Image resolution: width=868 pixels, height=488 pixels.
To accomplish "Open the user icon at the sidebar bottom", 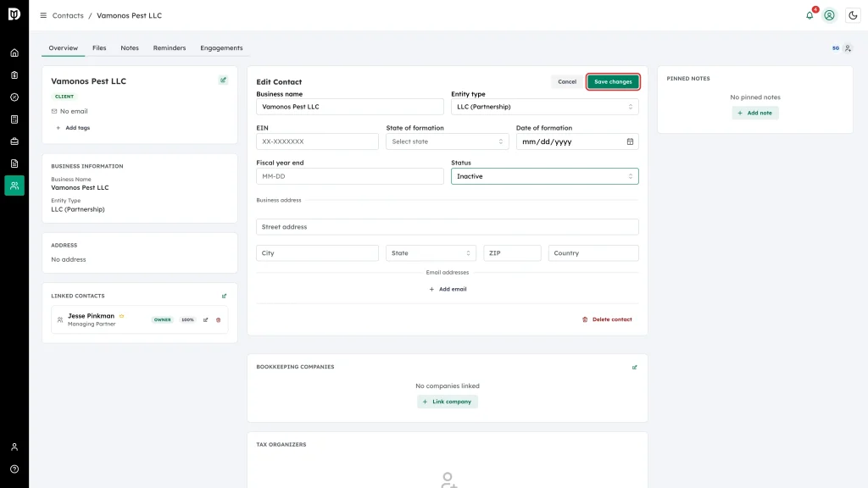I will 14,447.
